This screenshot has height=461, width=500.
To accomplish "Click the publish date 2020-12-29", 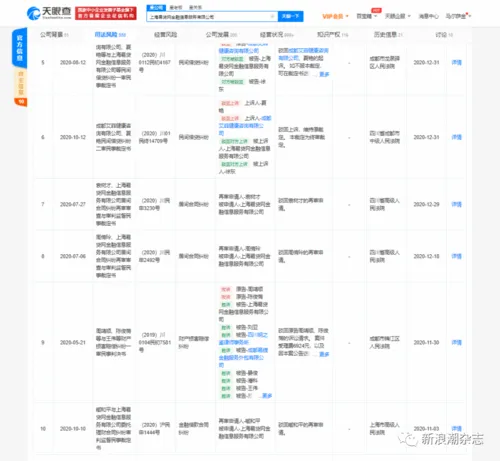I will (426, 204).
